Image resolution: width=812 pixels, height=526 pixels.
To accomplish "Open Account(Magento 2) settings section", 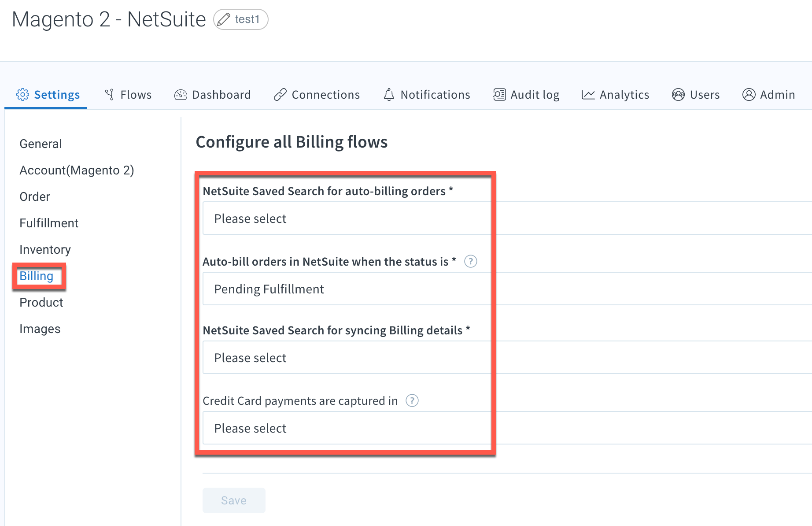I will 77,170.
